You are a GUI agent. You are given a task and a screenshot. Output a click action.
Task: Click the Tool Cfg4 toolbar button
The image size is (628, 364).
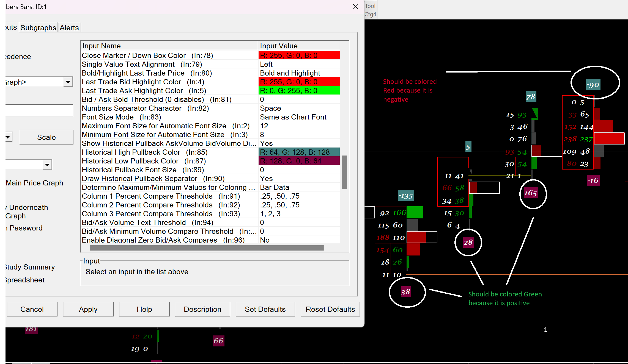(370, 10)
